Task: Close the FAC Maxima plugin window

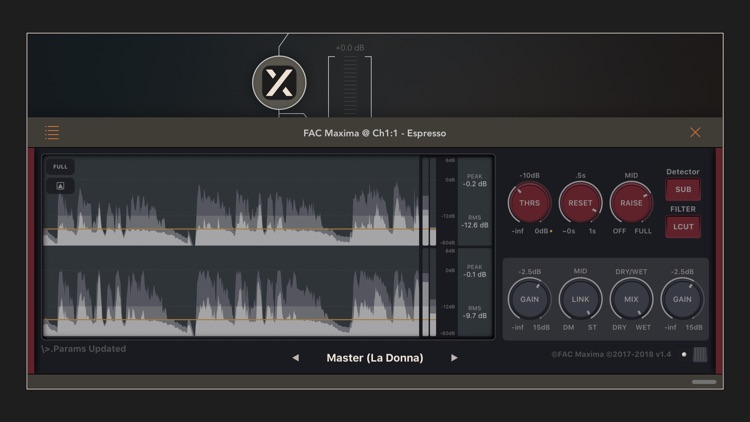Action: (695, 133)
